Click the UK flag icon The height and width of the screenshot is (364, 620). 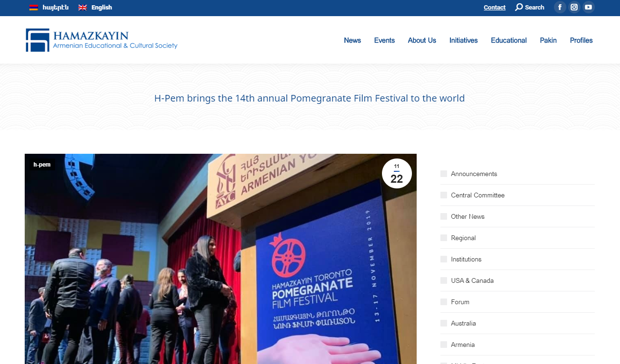pos(83,8)
